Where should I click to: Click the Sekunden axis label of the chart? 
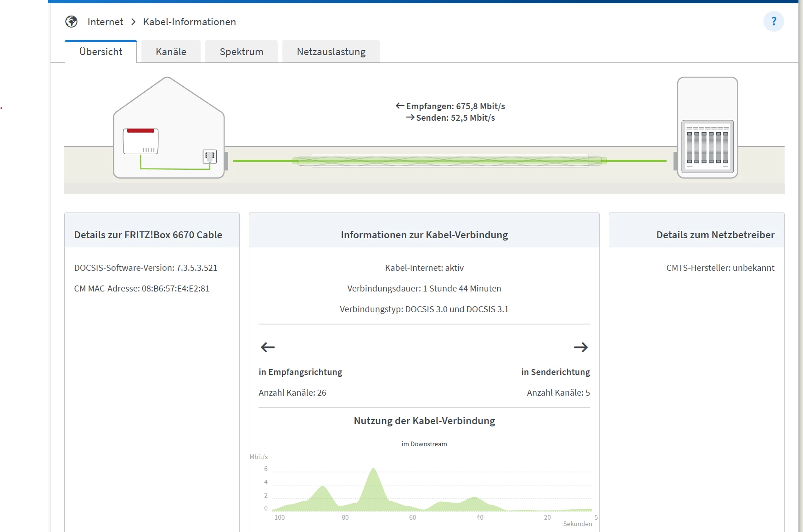click(578, 524)
